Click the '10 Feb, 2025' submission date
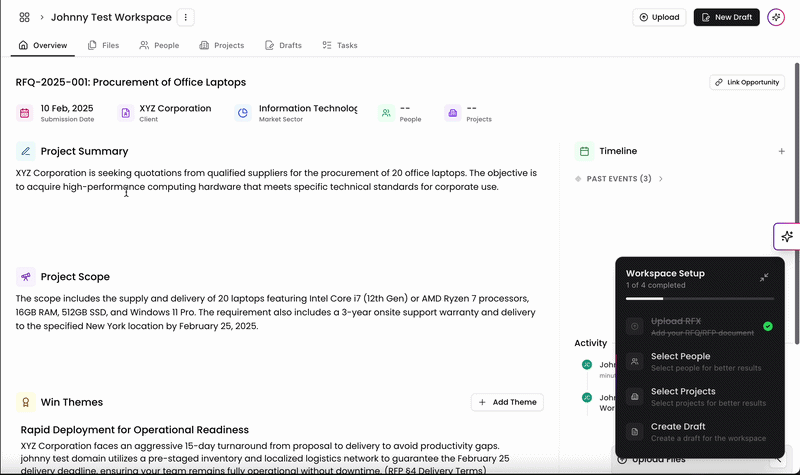Viewport: 800px width, 475px height. pos(67,108)
